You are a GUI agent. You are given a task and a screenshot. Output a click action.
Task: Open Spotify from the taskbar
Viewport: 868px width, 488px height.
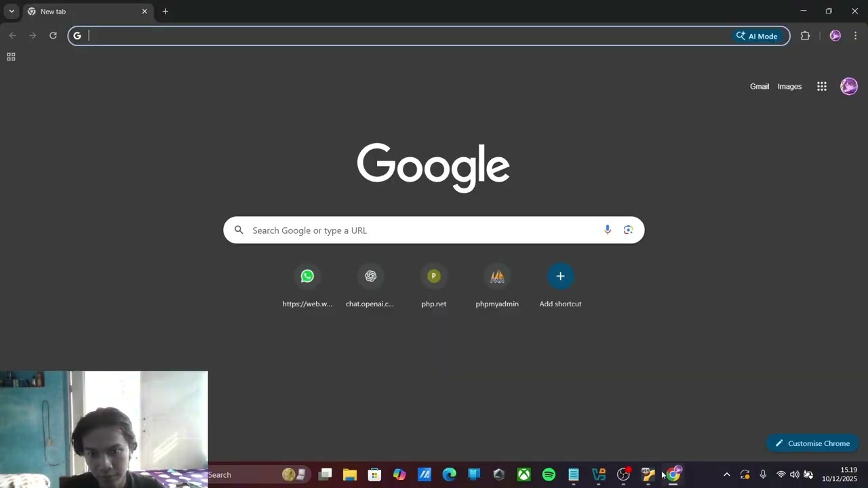tap(549, 474)
